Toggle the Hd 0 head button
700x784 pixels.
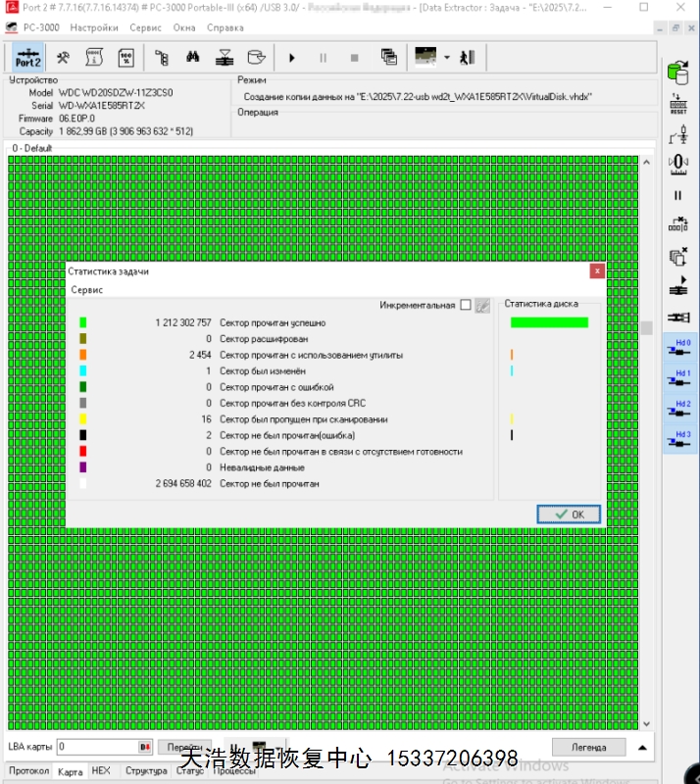677,348
